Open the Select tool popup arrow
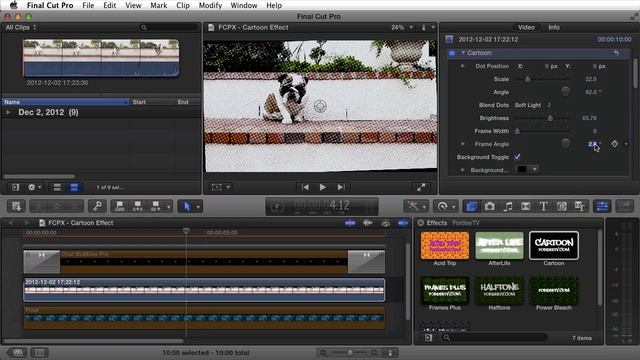The width and height of the screenshot is (640, 360). pos(198,207)
